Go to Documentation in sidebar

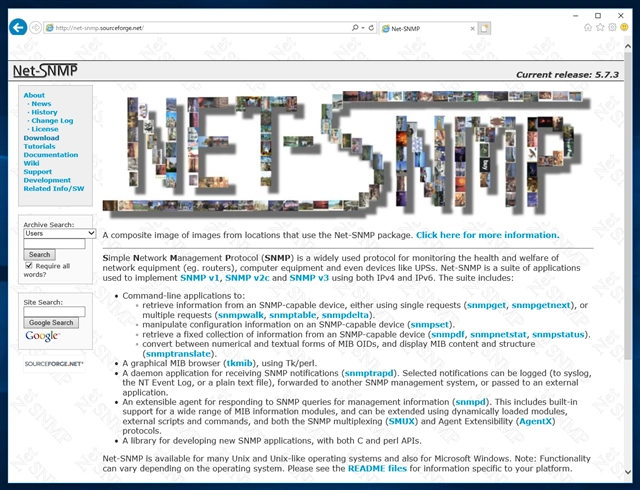click(51, 155)
